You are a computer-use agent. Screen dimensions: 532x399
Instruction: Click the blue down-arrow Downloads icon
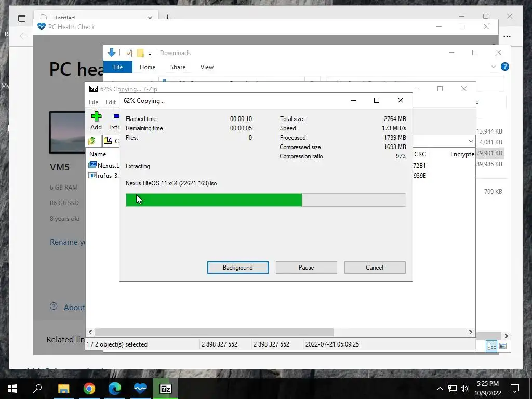tap(112, 52)
